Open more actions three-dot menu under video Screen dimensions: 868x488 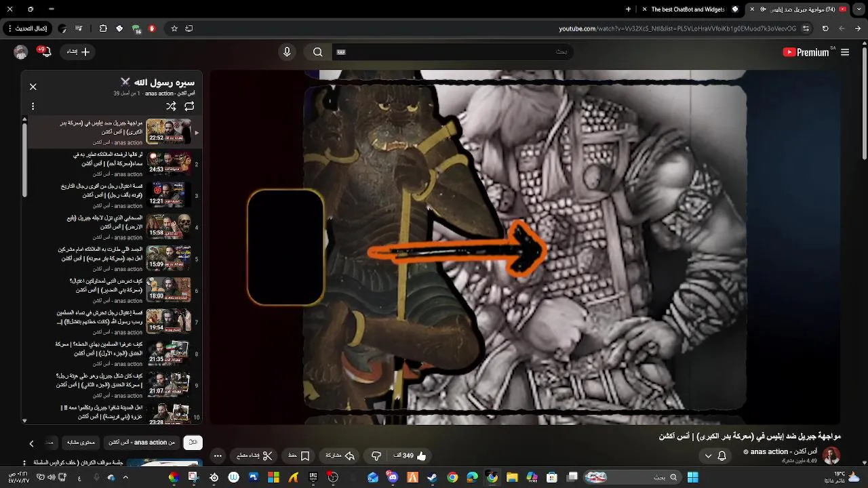218,455
